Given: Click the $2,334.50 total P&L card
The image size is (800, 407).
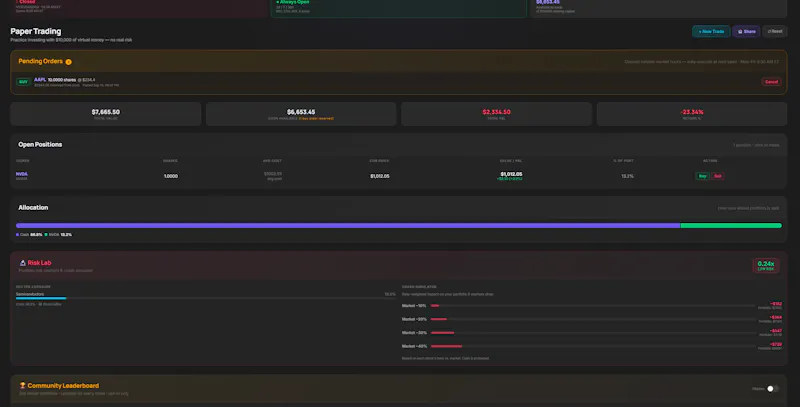Looking at the screenshot, I should click(x=496, y=114).
